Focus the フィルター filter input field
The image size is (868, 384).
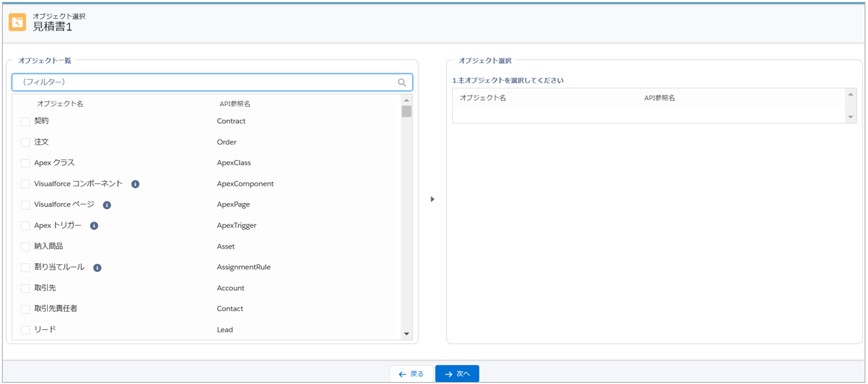201,82
